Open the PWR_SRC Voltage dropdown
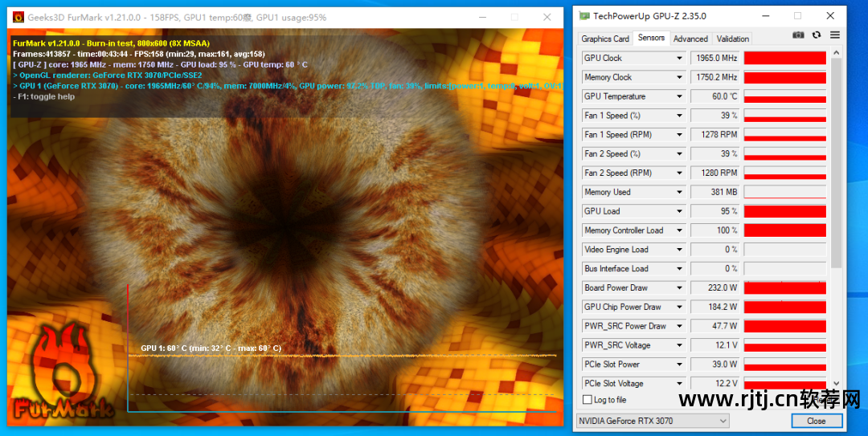868x436 pixels. coord(679,345)
